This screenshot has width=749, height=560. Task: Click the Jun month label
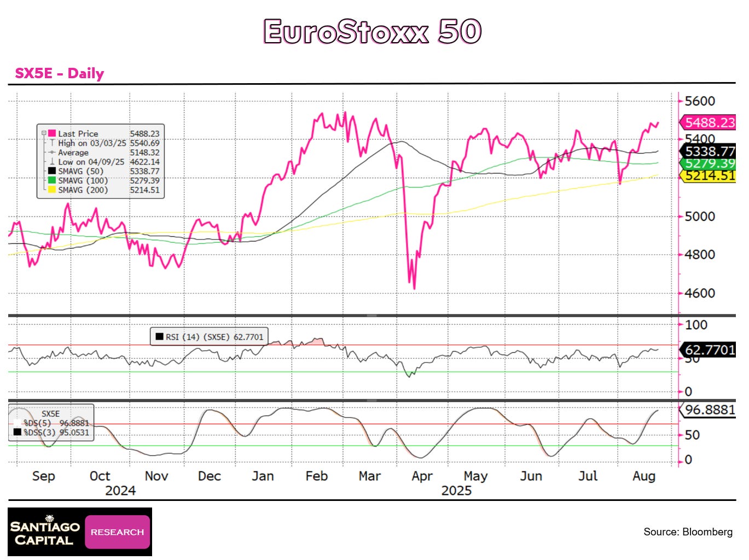coord(531,476)
